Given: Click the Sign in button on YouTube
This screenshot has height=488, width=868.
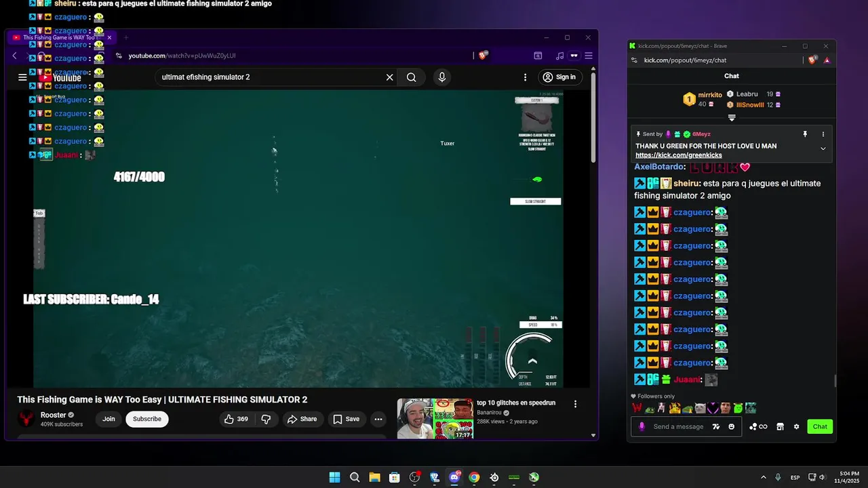Looking at the screenshot, I should [x=559, y=77].
